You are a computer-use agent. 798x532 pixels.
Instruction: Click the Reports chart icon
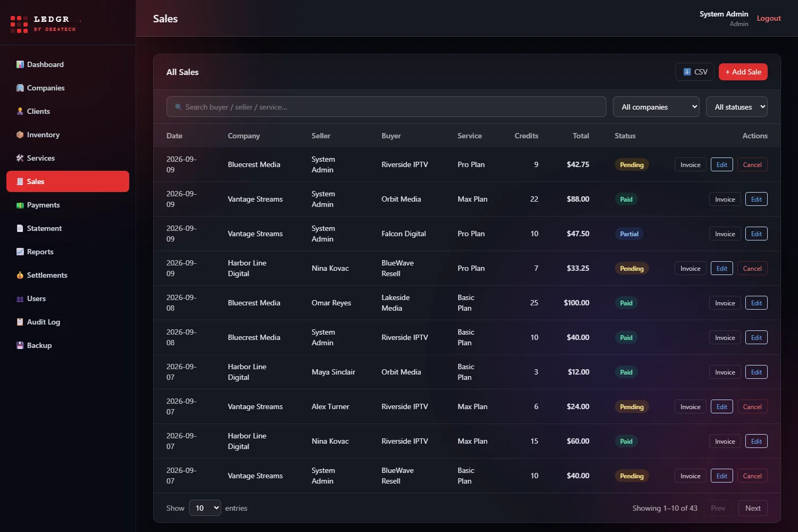click(x=20, y=252)
